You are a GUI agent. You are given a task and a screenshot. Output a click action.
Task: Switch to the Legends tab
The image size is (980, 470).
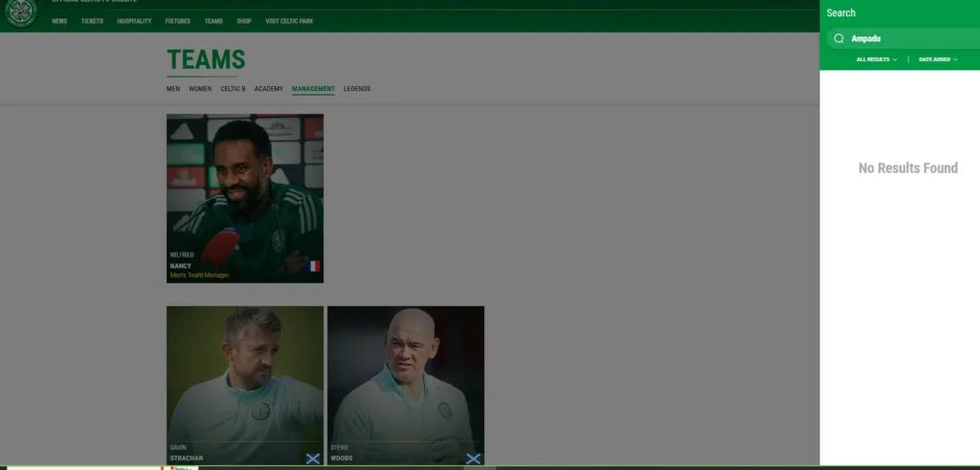(357, 89)
